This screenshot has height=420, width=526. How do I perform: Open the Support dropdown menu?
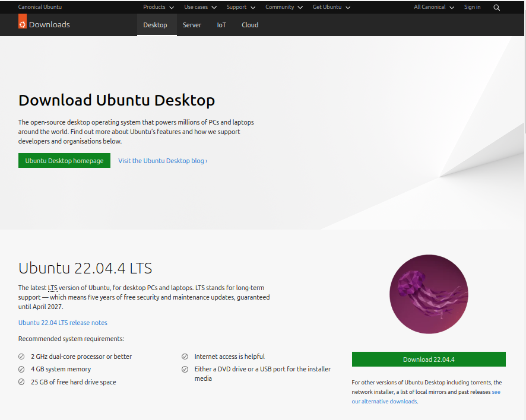[241, 7]
